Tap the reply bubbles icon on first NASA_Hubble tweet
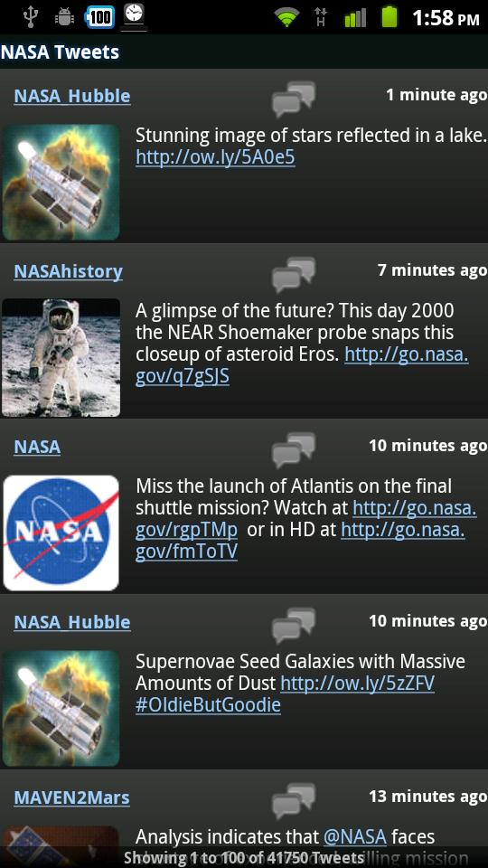Screen dimensions: 488x868 [x=293, y=99]
